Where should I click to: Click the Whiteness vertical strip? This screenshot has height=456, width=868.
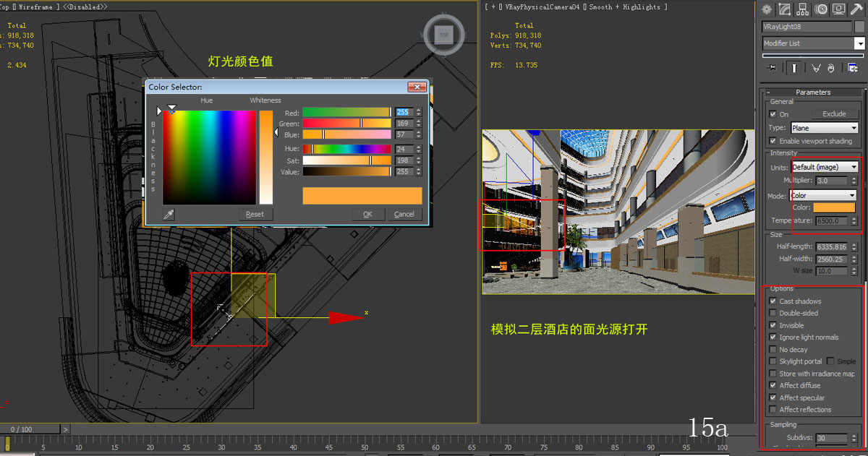click(266, 158)
